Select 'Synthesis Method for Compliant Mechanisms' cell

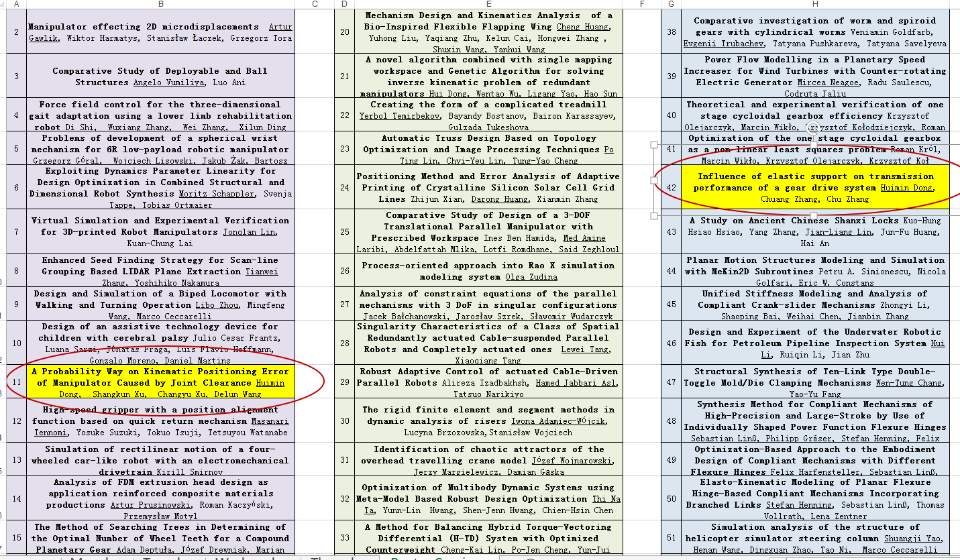pos(815,421)
